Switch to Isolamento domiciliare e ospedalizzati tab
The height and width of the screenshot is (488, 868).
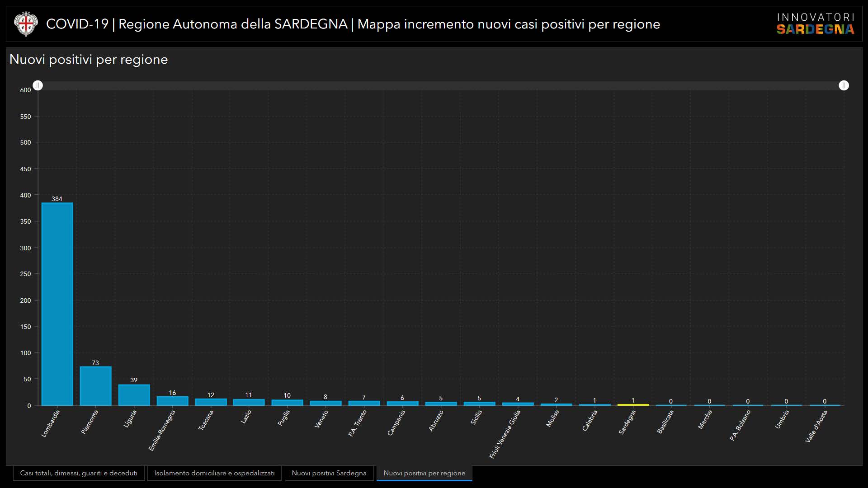pyautogui.click(x=214, y=473)
